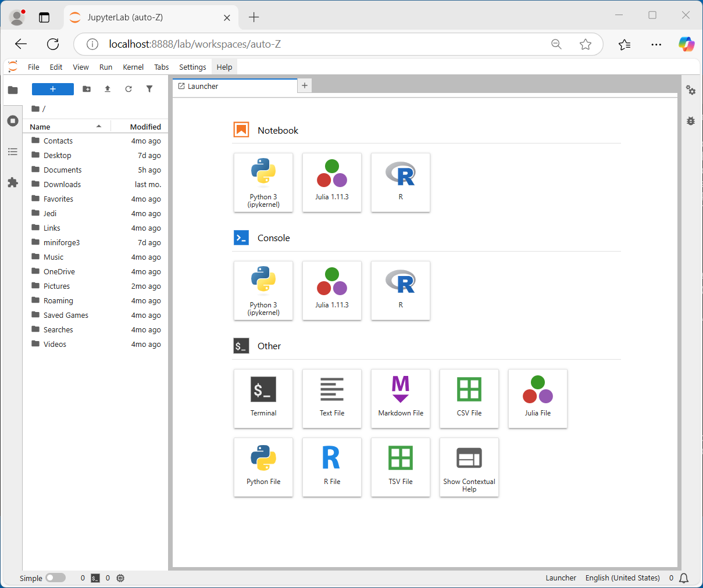Screen dimensions: 703x588
Task: Add this page to browser favorites
Action: point(586,44)
